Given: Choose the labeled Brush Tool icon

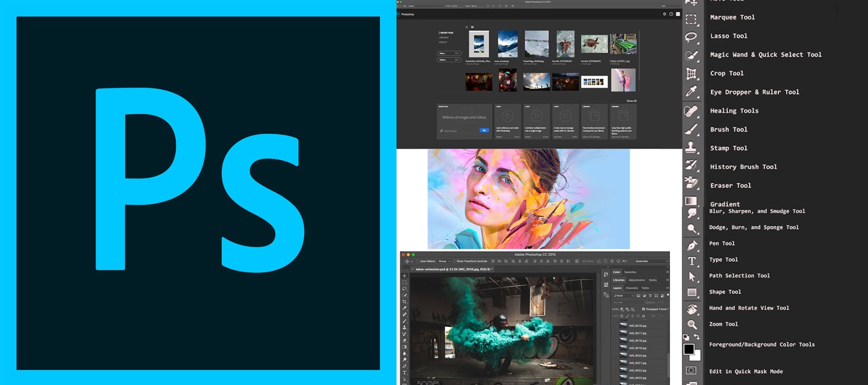Looking at the screenshot, I should (691, 130).
